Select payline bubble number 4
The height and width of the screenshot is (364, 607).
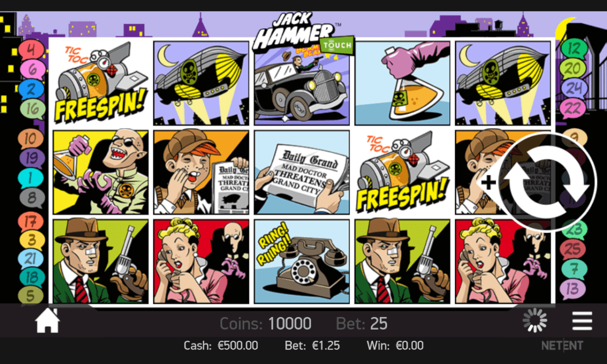click(31, 50)
